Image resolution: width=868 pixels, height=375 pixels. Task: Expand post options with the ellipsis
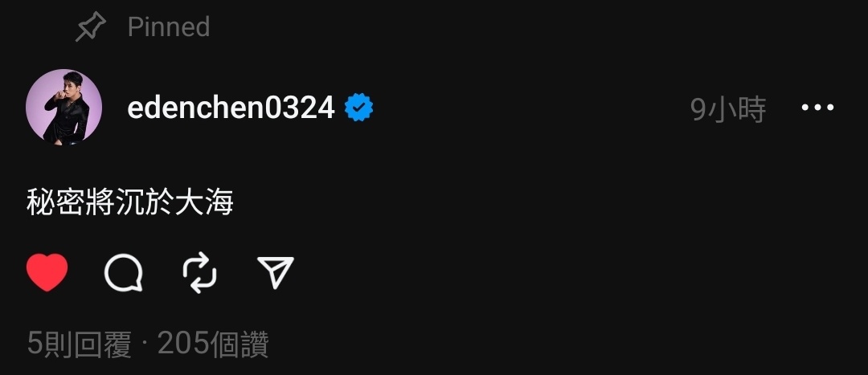pyautogui.click(x=817, y=108)
